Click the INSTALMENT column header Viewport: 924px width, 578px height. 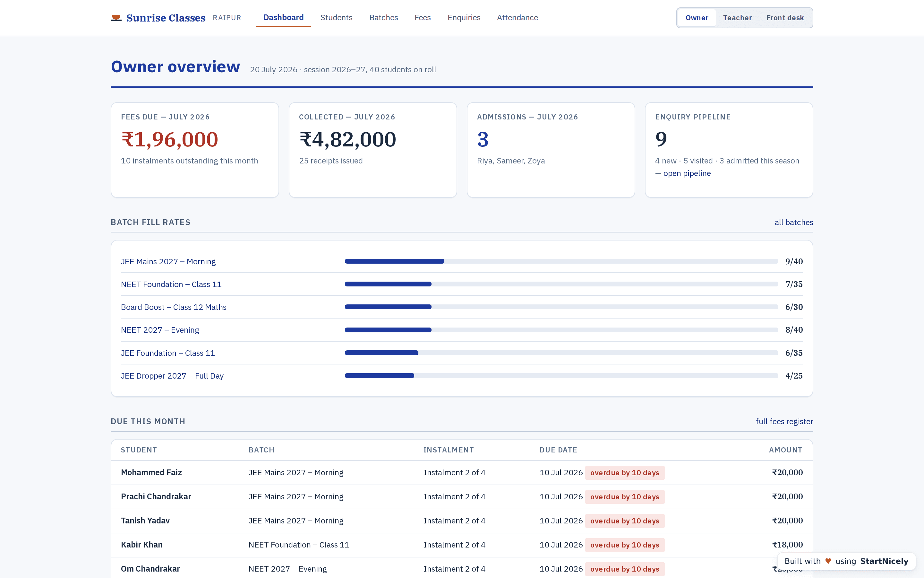(x=449, y=450)
